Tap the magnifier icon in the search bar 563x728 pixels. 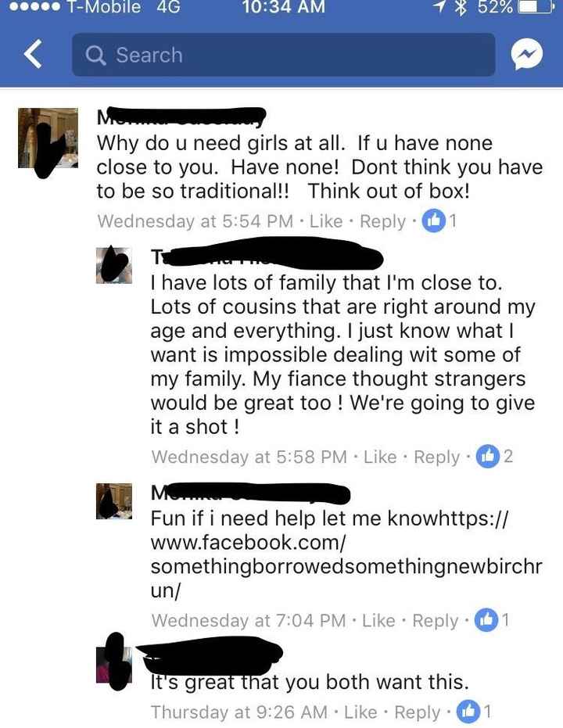click(x=95, y=56)
